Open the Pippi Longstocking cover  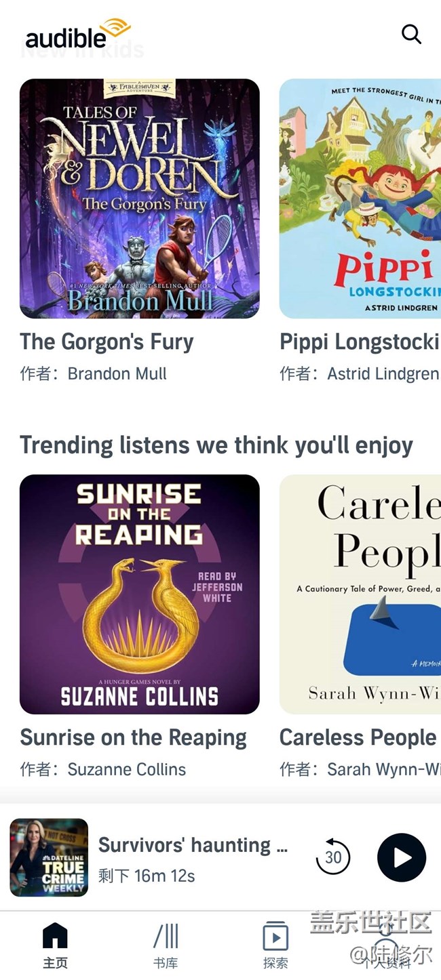[360, 199]
